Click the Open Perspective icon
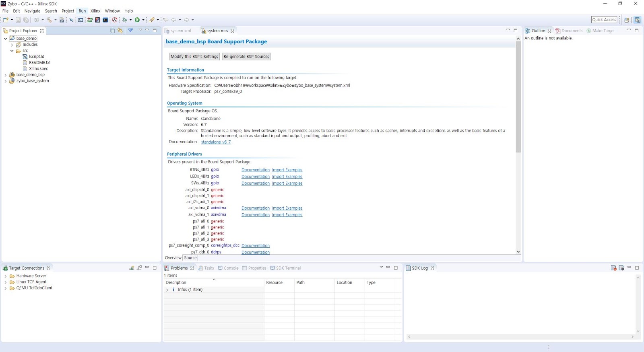 click(627, 20)
